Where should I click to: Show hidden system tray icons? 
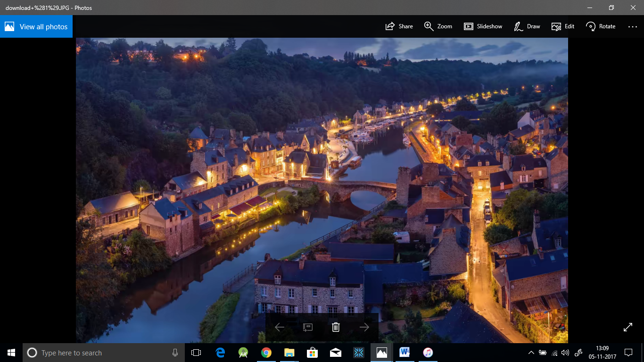(x=531, y=353)
